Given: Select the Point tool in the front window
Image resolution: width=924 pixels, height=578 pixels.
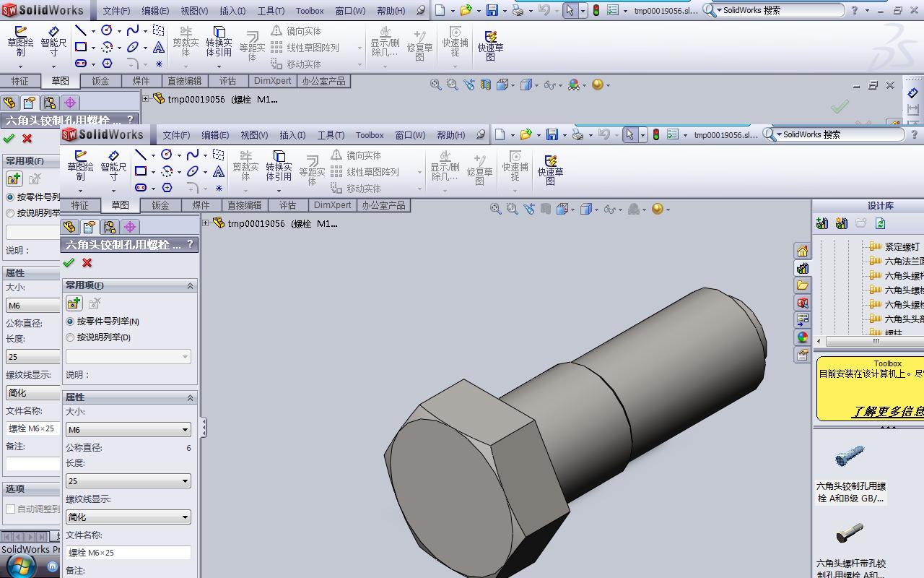Looking at the screenshot, I should pos(219,188).
